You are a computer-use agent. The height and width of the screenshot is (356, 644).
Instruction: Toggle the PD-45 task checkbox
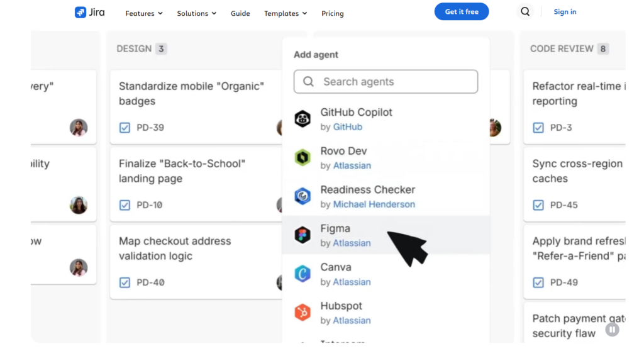click(538, 205)
